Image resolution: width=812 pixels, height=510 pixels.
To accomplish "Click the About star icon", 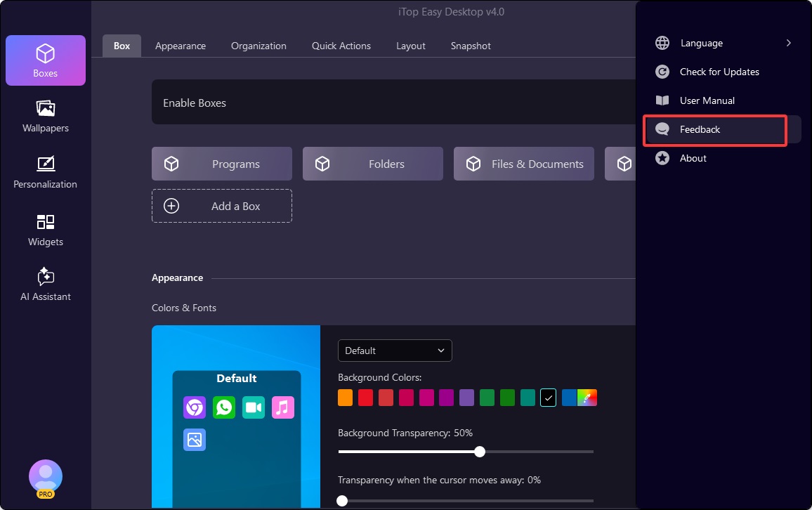I will coord(662,158).
